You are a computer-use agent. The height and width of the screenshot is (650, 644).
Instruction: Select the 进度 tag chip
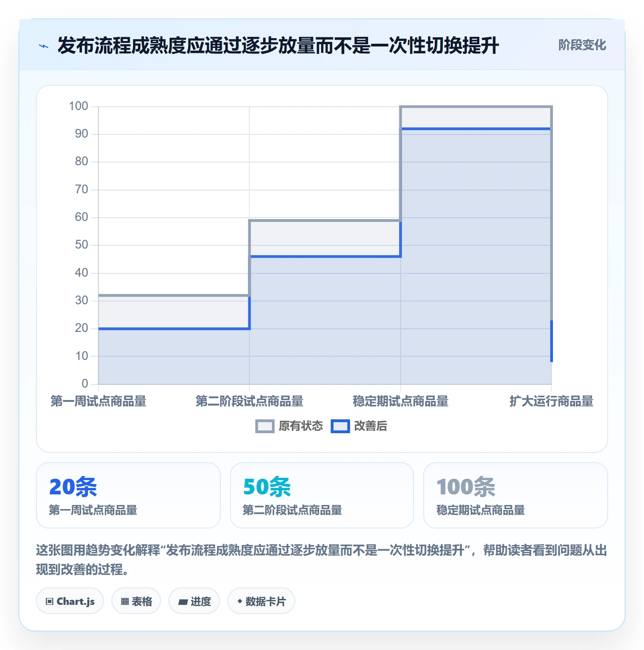point(194,601)
